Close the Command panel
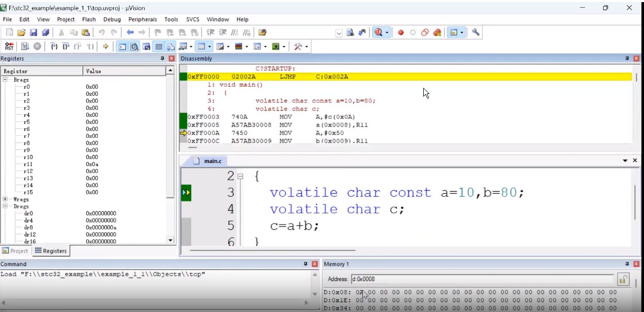Image resolution: width=644 pixels, height=312 pixels. coord(315,264)
